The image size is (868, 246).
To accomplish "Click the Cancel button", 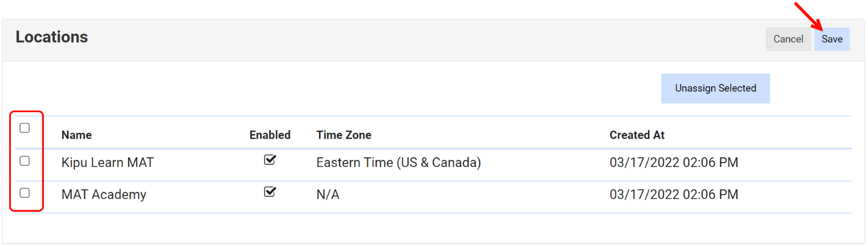I will pos(788,39).
